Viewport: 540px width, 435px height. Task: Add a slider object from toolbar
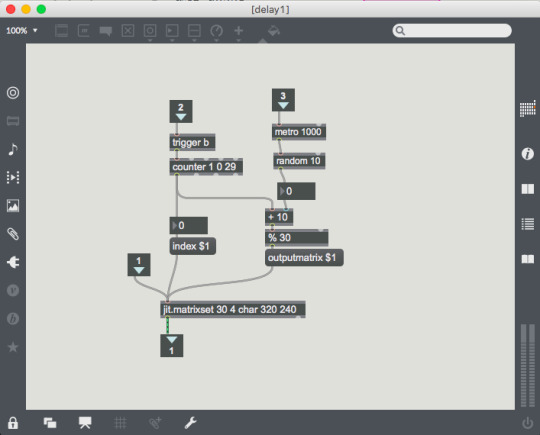pos(194,31)
